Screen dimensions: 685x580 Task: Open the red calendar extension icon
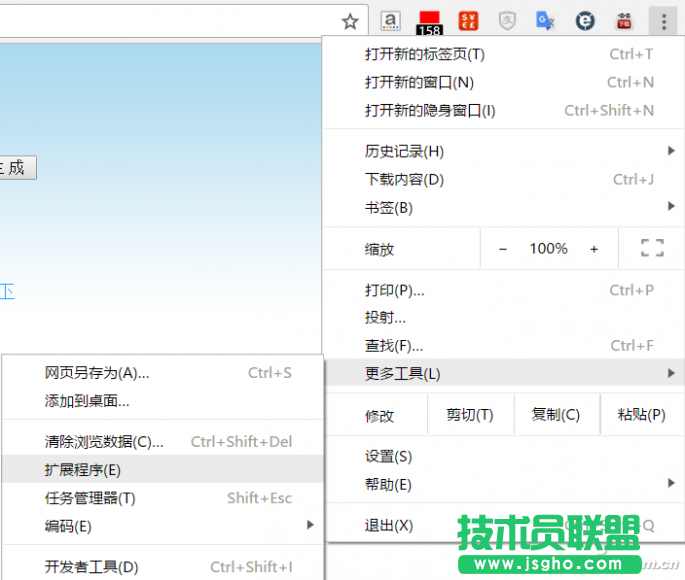[624, 21]
